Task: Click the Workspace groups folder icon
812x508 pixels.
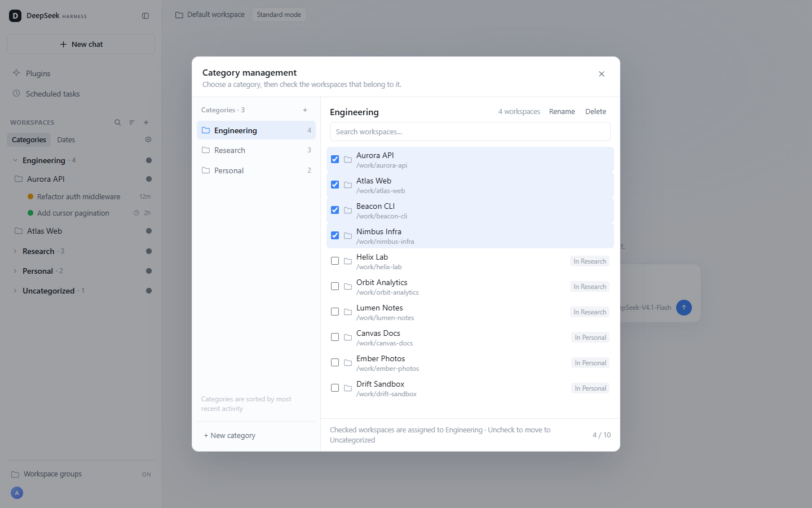Action: click(15, 474)
